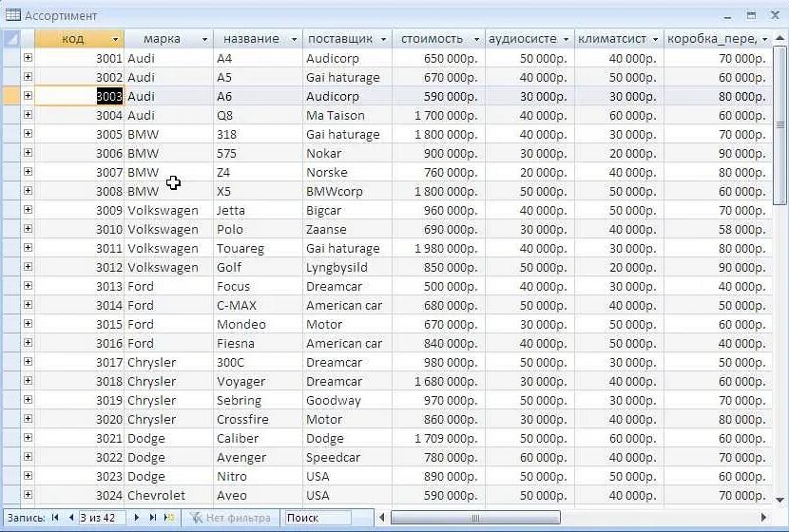Select the Nitro name cell
Viewport: 789px width, 532px height.
(x=259, y=476)
